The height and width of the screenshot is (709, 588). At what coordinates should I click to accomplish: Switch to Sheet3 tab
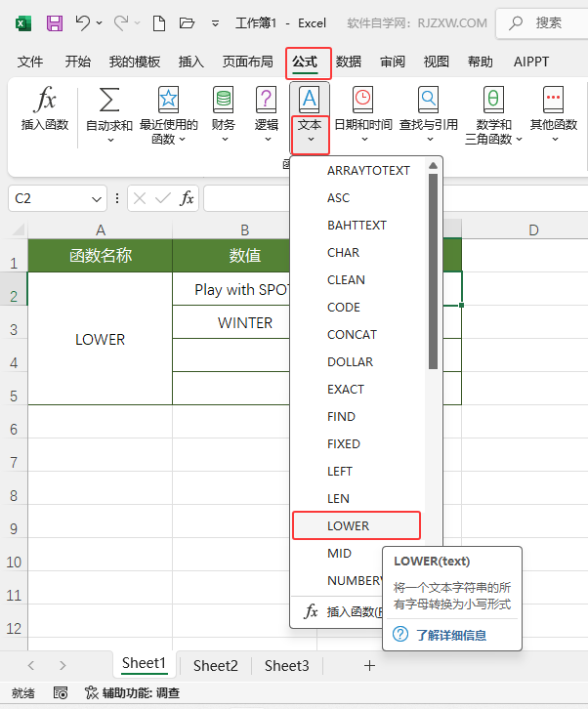click(287, 666)
